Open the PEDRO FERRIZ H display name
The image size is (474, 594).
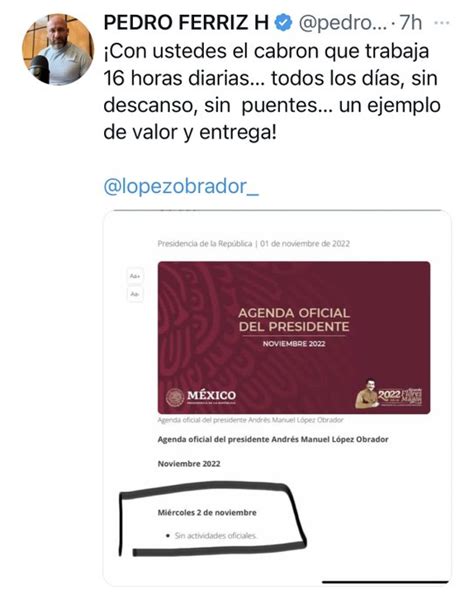186,23
